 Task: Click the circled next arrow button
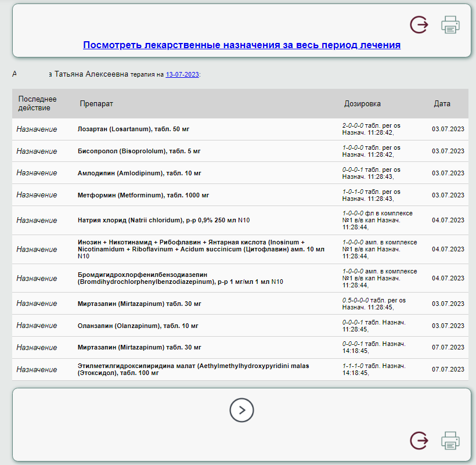pyautogui.click(x=241, y=410)
